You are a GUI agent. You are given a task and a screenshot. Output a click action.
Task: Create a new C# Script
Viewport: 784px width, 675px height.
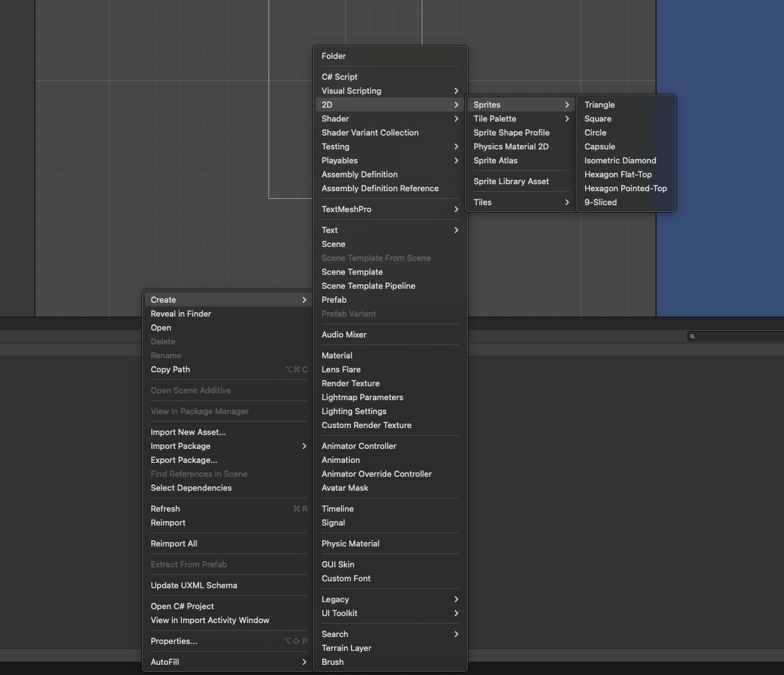[x=390, y=77]
